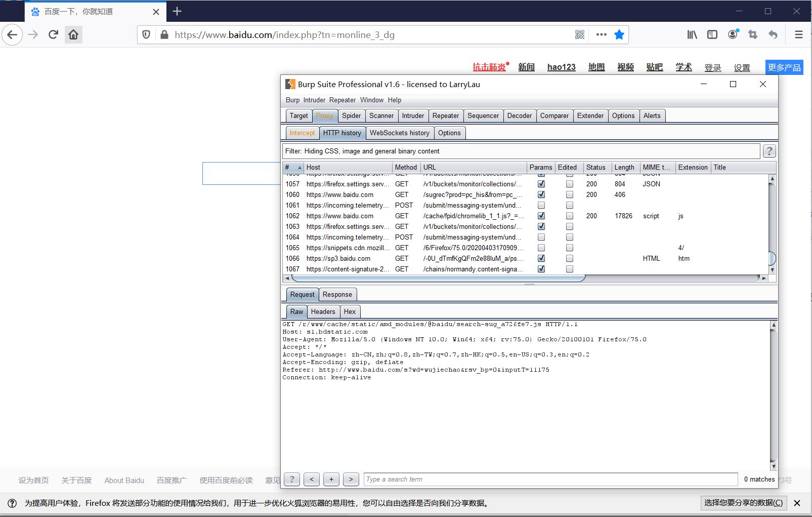Open tracking protection shield icon

[x=146, y=34]
